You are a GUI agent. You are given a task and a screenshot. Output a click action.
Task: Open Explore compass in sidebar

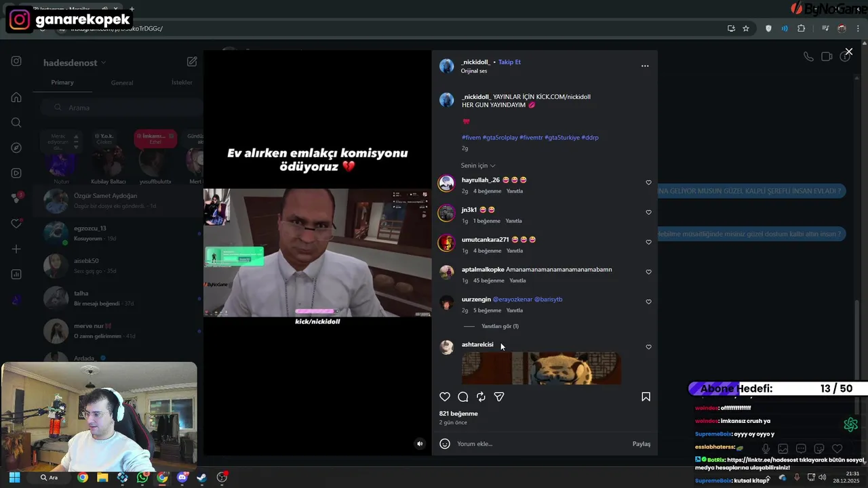click(16, 148)
